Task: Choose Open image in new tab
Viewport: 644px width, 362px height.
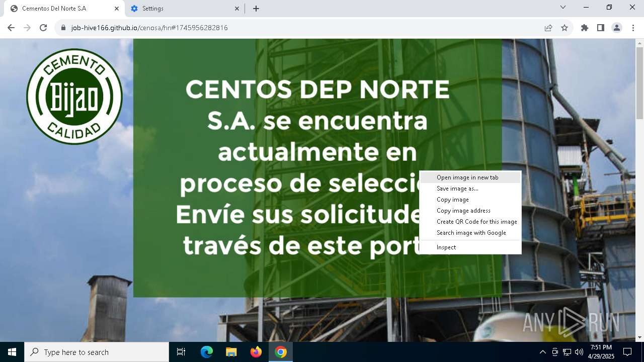Action: pos(470,177)
